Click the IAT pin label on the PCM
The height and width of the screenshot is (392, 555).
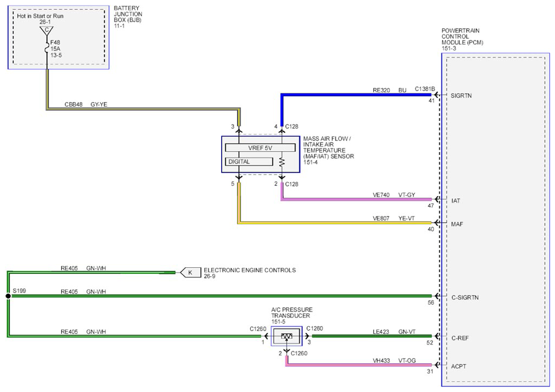coord(456,201)
